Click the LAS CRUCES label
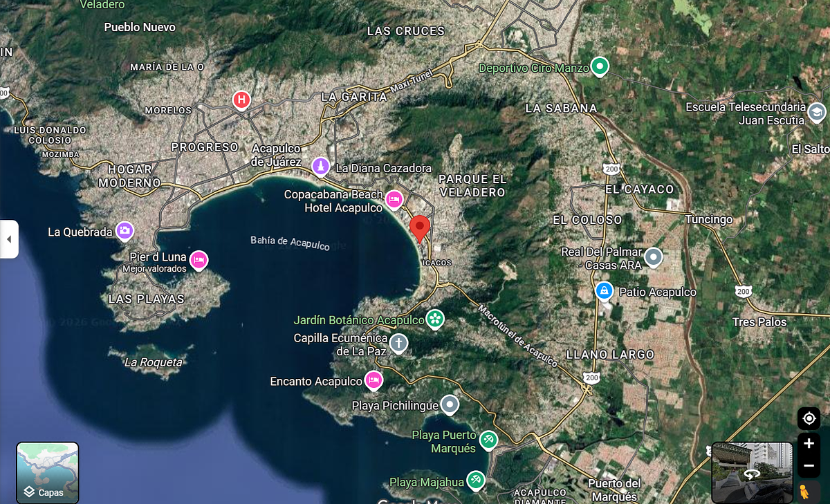Viewport: 830px width, 504px height. tap(406, 31)
